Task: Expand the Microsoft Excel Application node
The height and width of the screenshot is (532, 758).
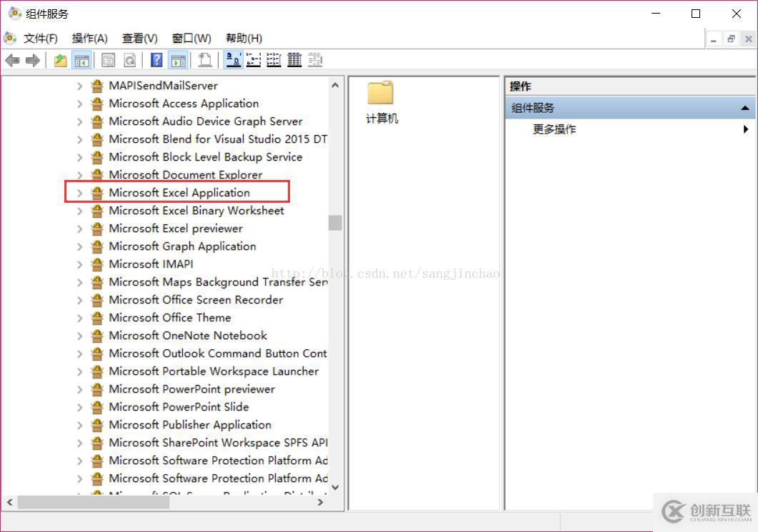Action: coord(80,194)
